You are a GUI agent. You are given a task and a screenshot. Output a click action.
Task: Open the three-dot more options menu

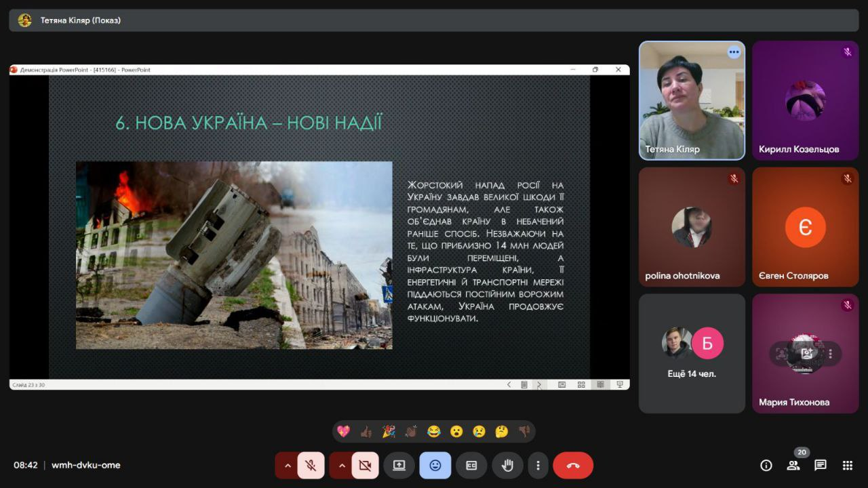538,466
